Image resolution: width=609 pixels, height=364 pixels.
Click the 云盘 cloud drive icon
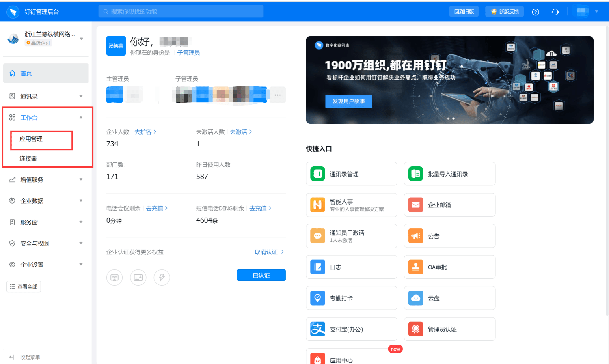[415, 298]
